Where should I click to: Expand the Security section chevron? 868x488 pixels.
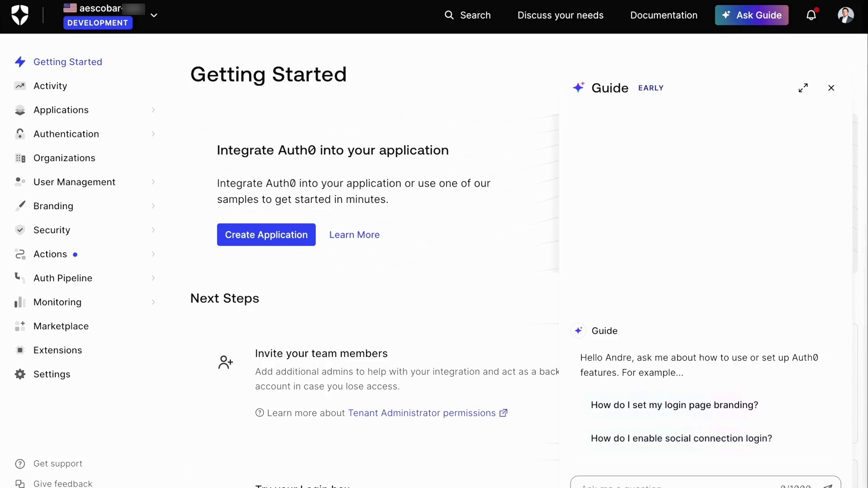pyautogui.click(x=153, y=230)
